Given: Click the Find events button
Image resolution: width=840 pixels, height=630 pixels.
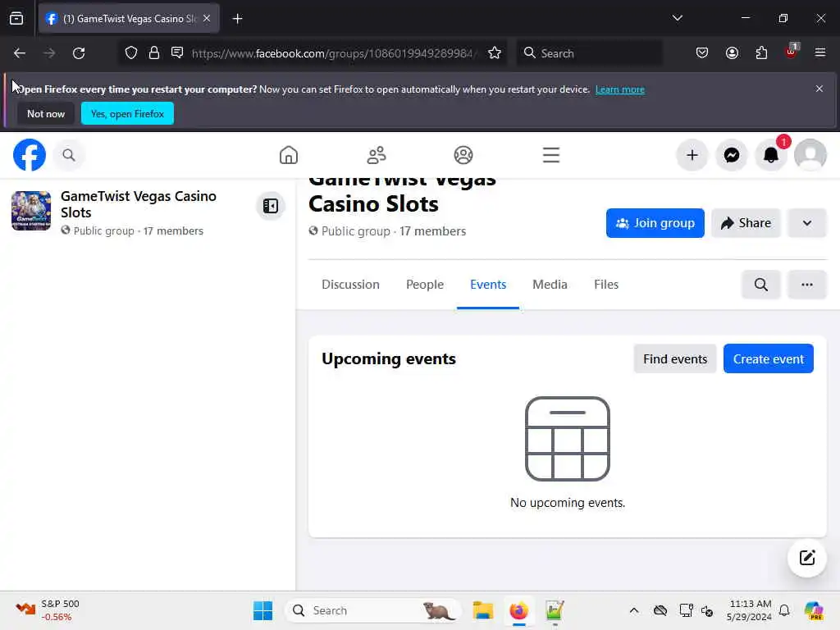Looking at the screenshot, I should click(x=674, y=359).
